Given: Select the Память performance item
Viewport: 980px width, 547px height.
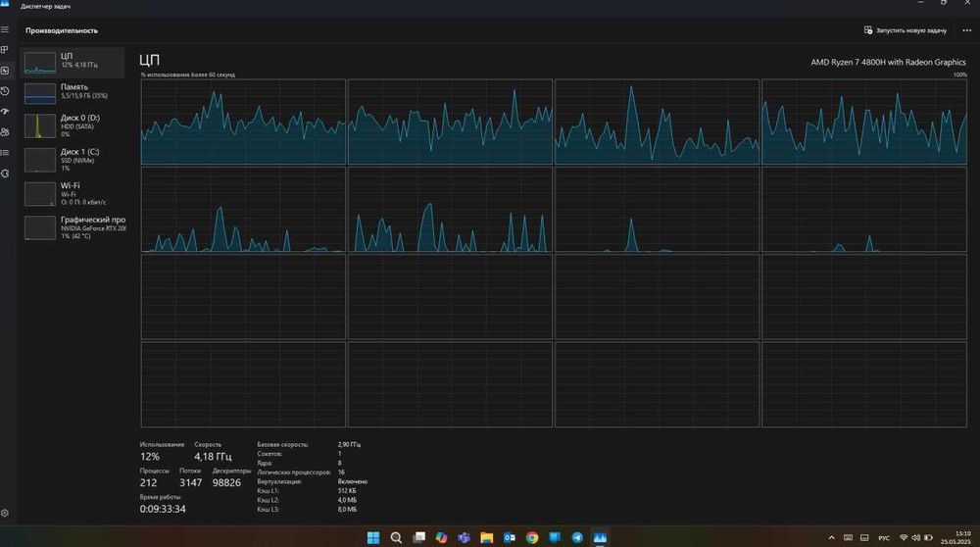Looking at the screenshot, I should click(73, 92).
